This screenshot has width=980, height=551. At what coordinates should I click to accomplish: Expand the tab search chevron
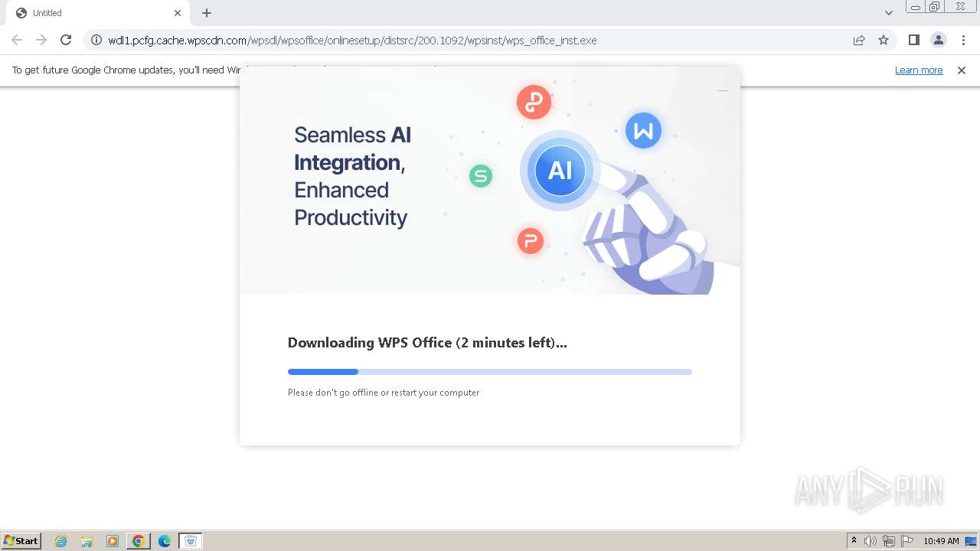(x=888, y=13)
